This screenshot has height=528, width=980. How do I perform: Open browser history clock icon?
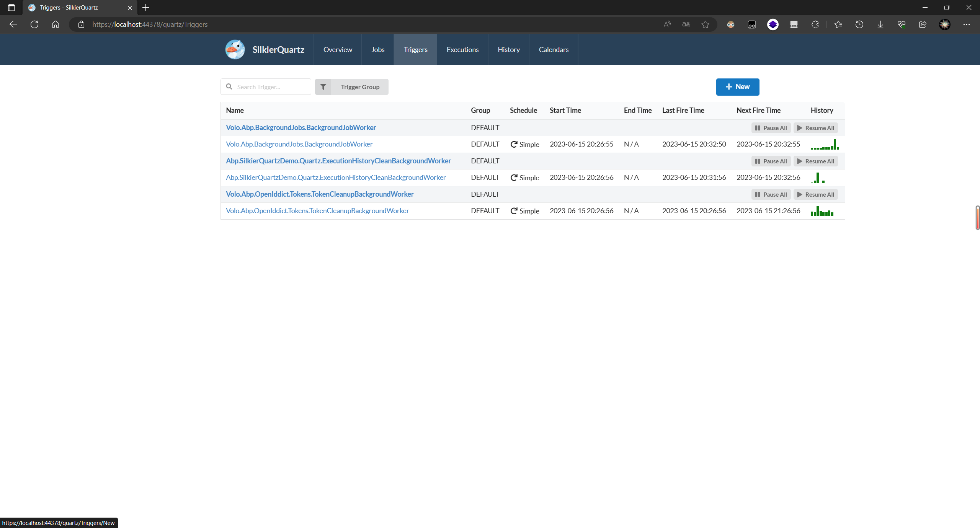point(859,24)
